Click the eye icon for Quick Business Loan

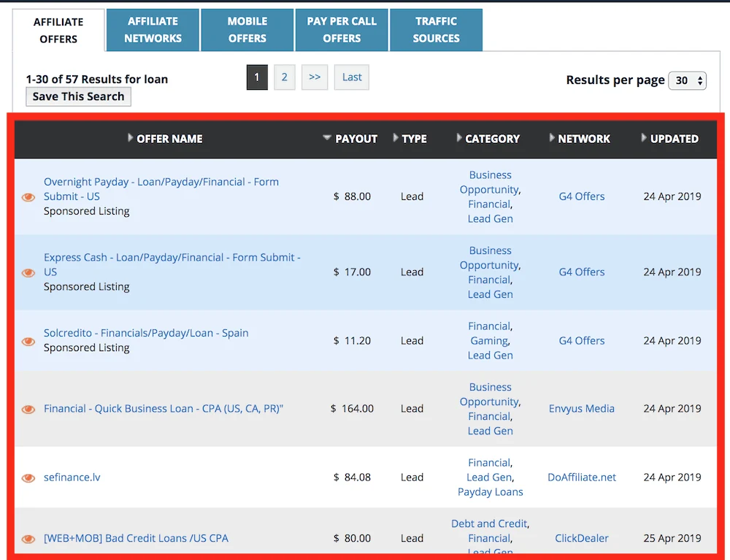pyautogui.click(x=28, y=409)
